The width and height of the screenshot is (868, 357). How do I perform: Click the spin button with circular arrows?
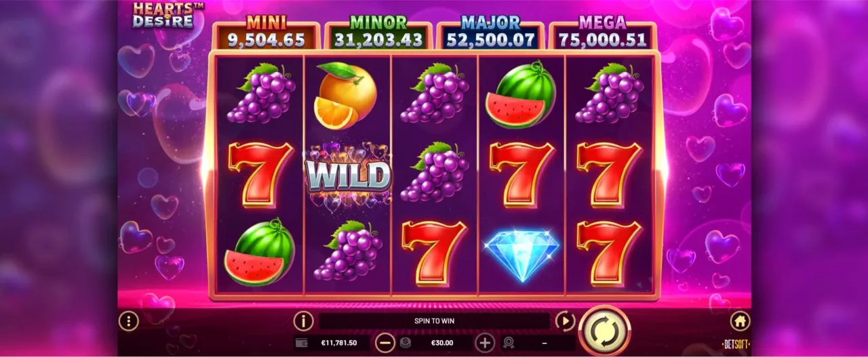coord(604,332)
